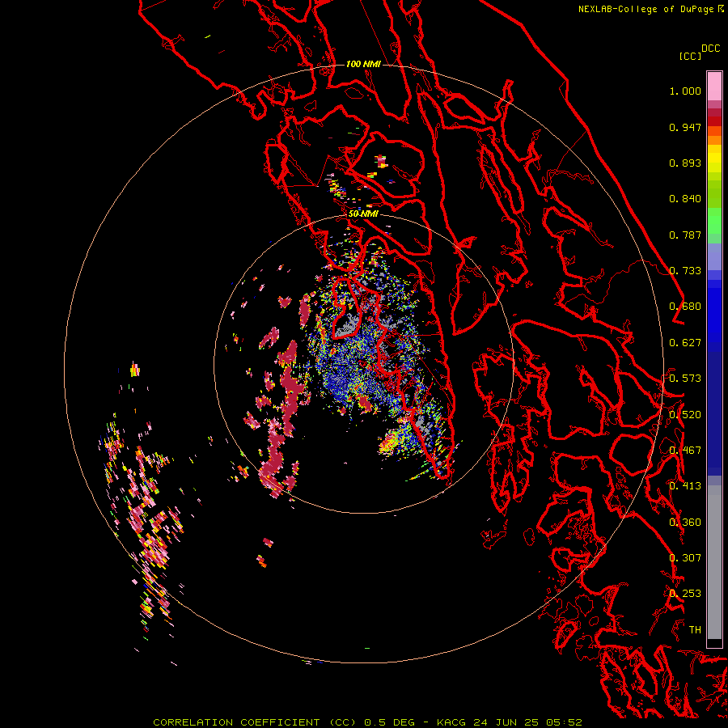Click the 0.787 scale value
Screen dimensions: 728x728
685,235
